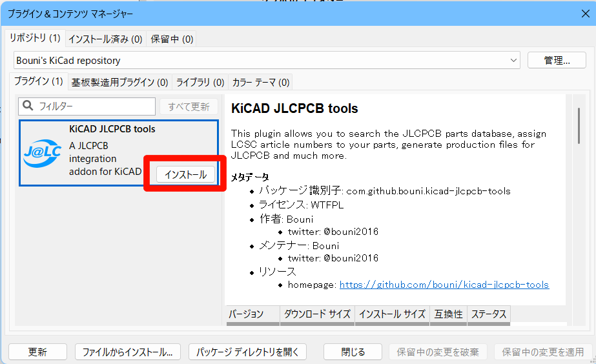The image size is (596, 364).
Task: Select the カラー テーマ (0) tab
Action: click(x=261, y=83)
